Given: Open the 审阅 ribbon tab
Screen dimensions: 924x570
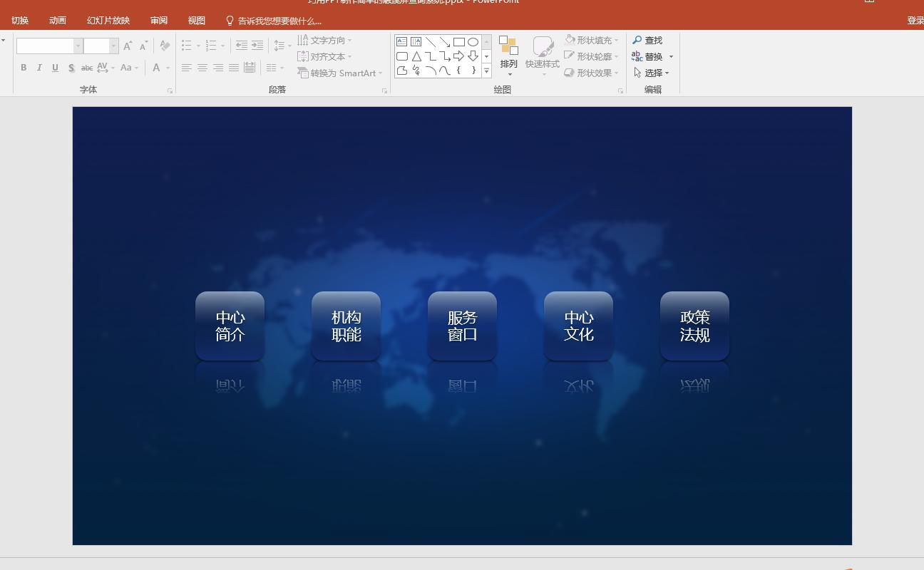Looking at the screenshot, I should 159,21.
